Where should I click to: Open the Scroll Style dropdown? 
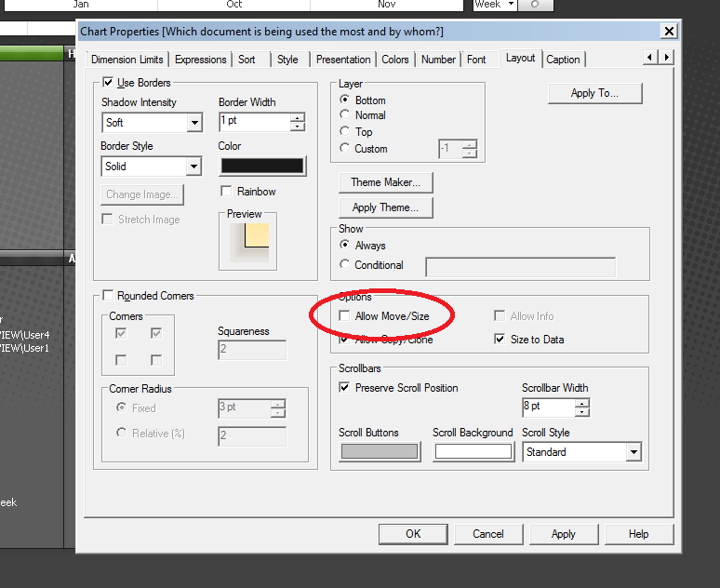click(633, 452)
